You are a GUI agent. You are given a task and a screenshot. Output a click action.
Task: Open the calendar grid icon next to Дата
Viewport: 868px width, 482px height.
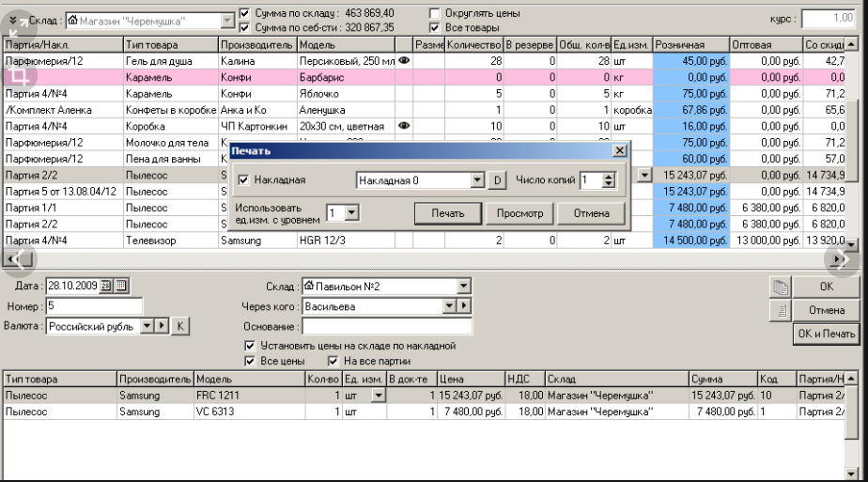pyautogui.click(x=121, y=286)
